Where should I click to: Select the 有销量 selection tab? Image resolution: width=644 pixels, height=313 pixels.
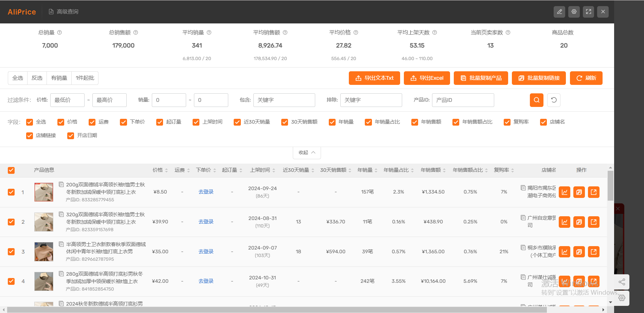click(x=59, y=78)
